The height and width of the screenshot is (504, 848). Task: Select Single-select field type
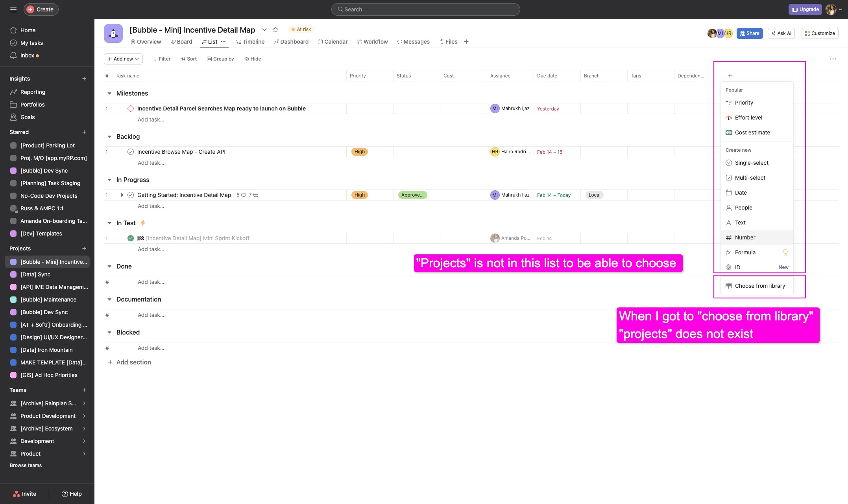(757, 163)
